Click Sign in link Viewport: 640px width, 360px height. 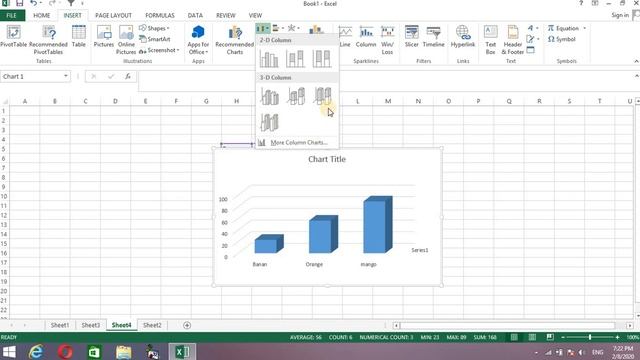(620, 15)
